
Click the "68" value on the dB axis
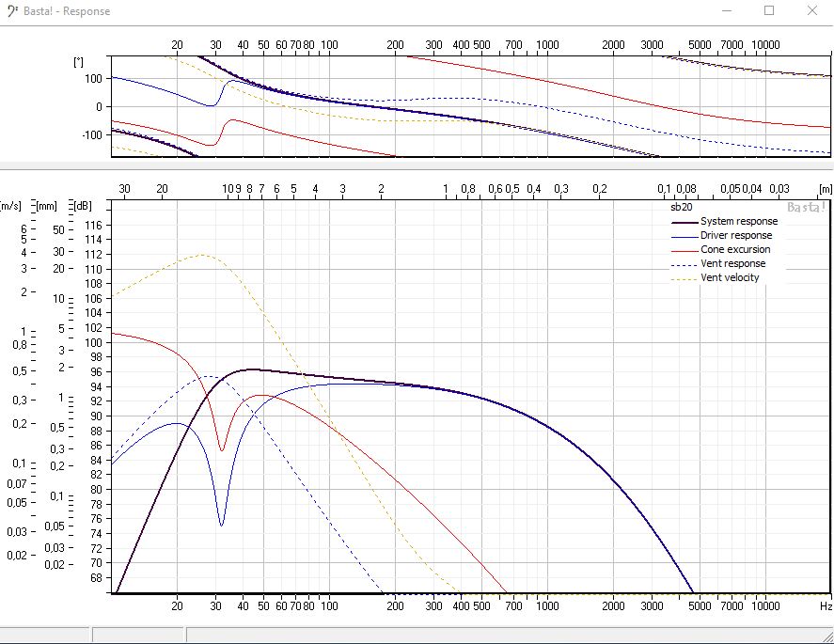96,577
